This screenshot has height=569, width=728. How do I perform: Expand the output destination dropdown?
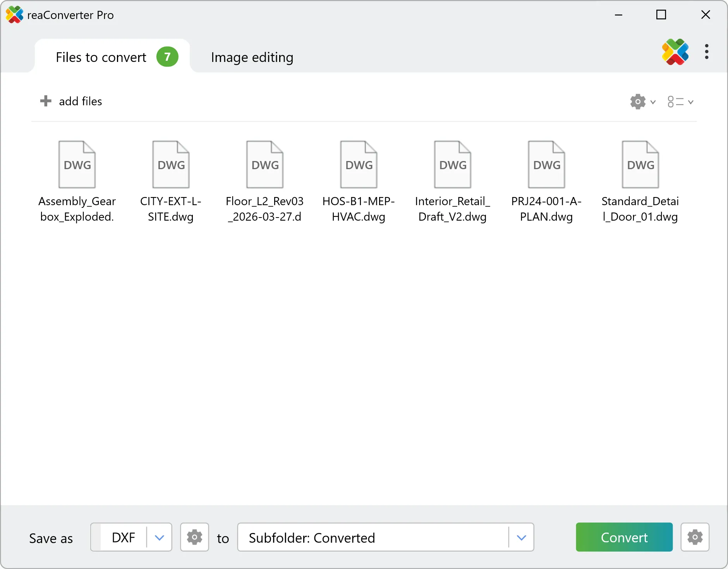coord(521,537)
